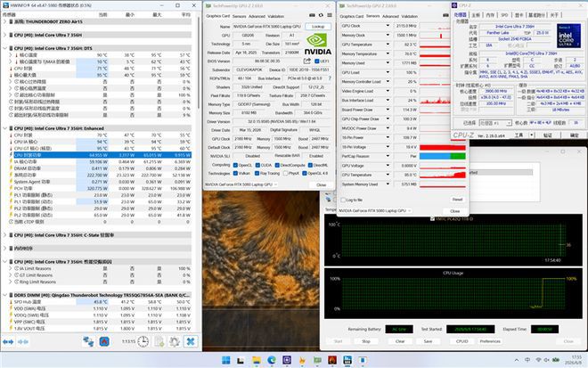Open Validation tab in GPU-Z Graphics Card window
This screenshot has width=588, height=368.
275,16
